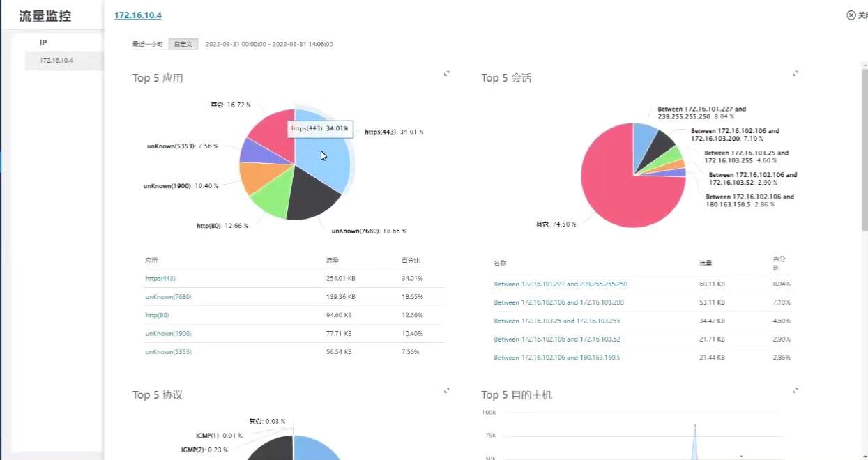Click the 60.11 KB traffic value
Image resolution: width=868 pixels, height=460 pixels.
712,284
